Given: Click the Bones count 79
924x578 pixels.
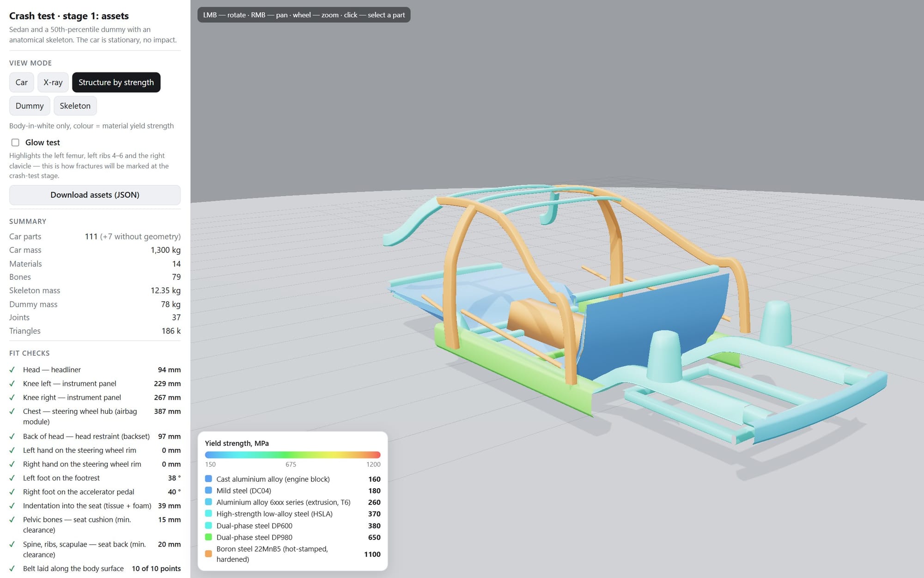Looking at the screenshot, I should pyautogui.click(x=176, y=277).
